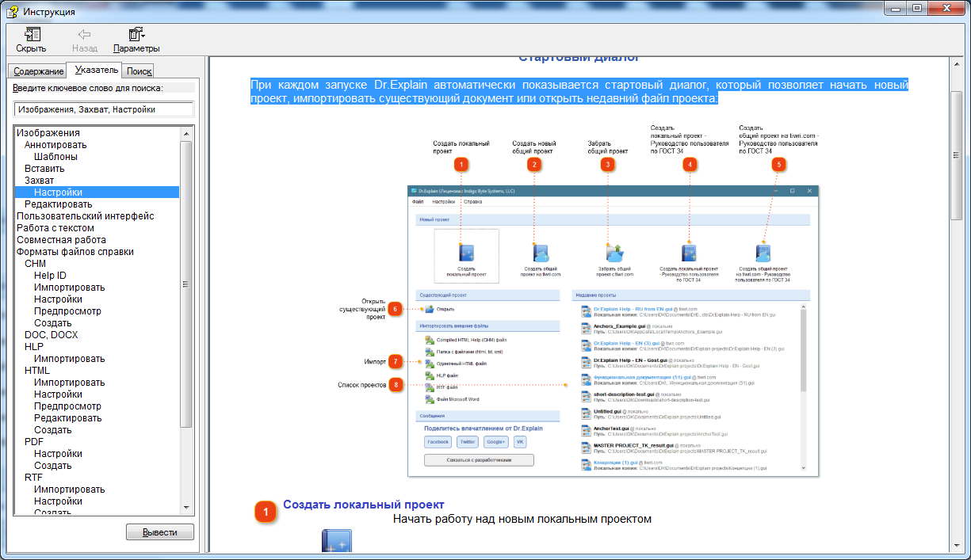
Task: Select Импортировать under HTML
Action: coord(69,383)
